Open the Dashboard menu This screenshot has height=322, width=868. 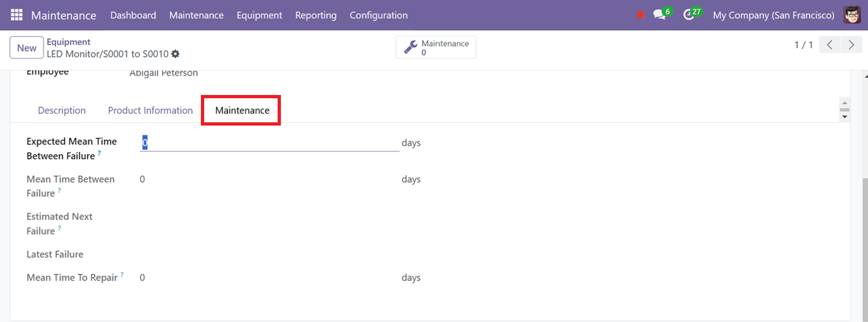pos(133,15)
